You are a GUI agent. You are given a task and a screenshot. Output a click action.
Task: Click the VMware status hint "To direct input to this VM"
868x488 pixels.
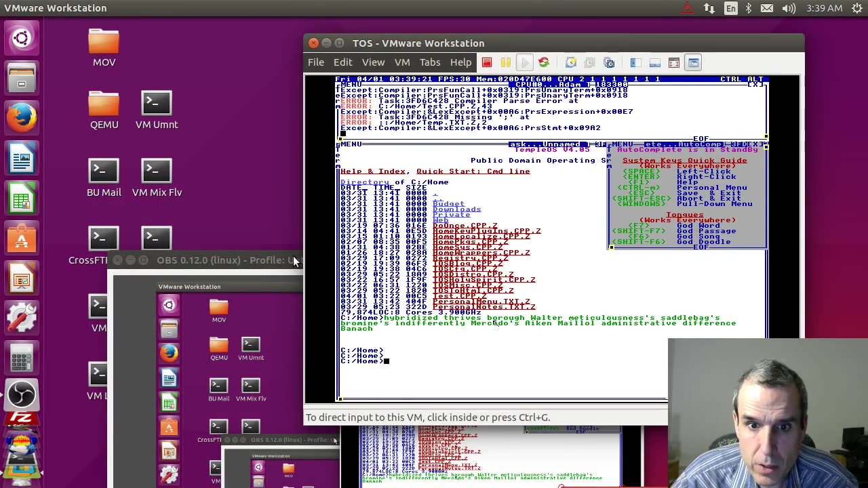pyautogui.click(x=428, y=418)
